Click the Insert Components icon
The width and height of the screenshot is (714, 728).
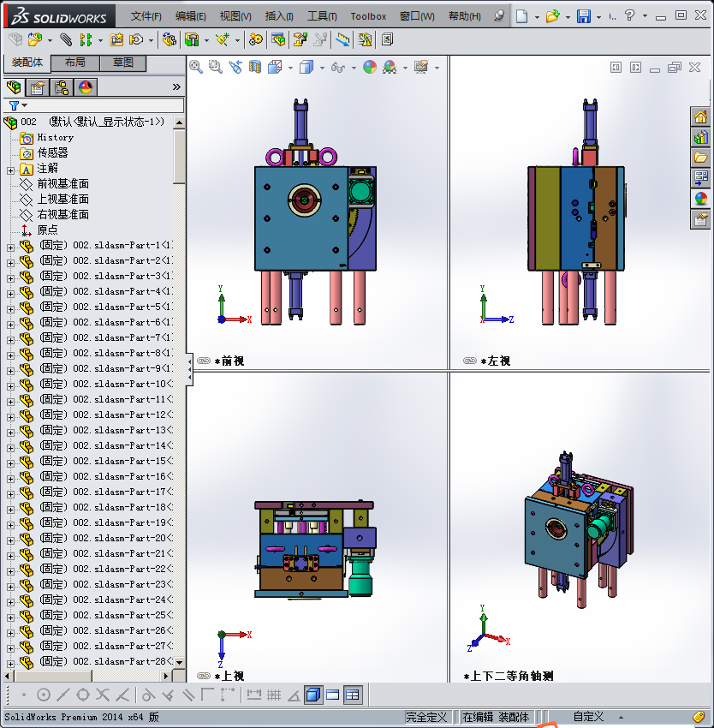point(35,39)
